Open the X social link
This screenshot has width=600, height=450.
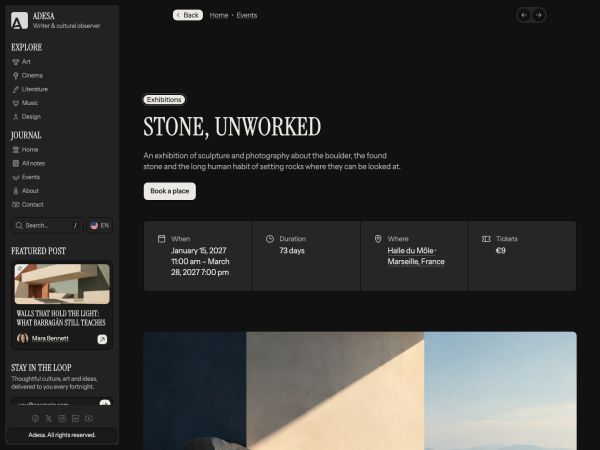(49, 419)
